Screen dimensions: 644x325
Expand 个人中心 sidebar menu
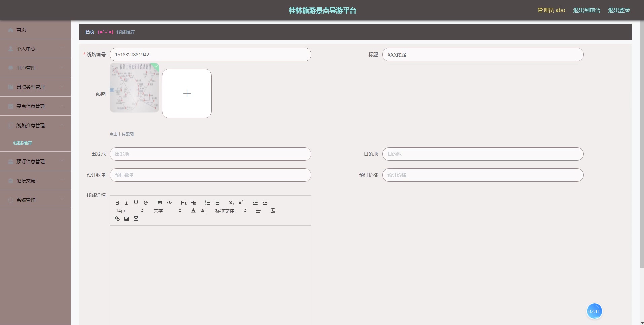[x=35, y=49]
